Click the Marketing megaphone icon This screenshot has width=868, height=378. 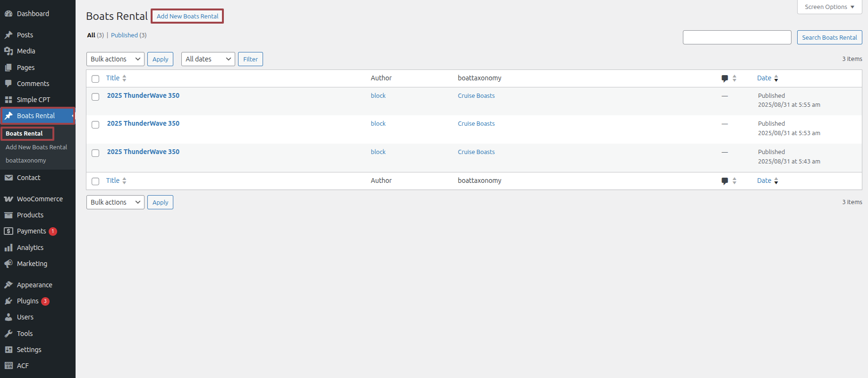coord(9,264)
